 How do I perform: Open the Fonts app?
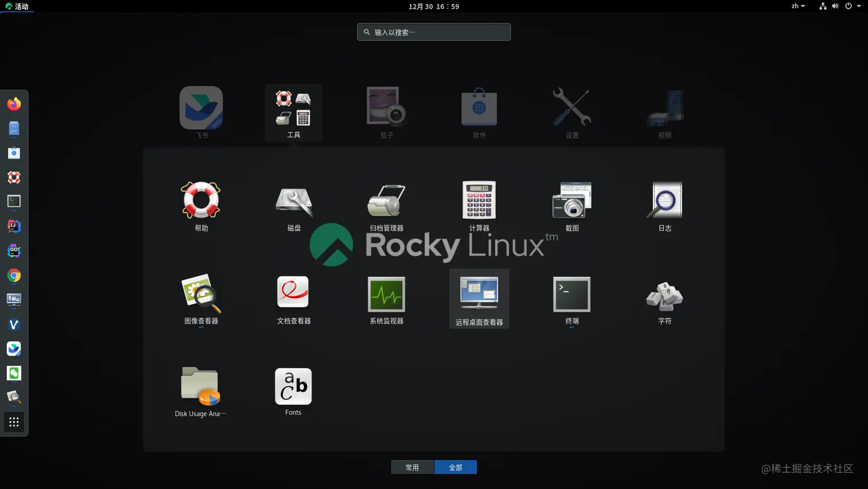[x=293, y=391]
